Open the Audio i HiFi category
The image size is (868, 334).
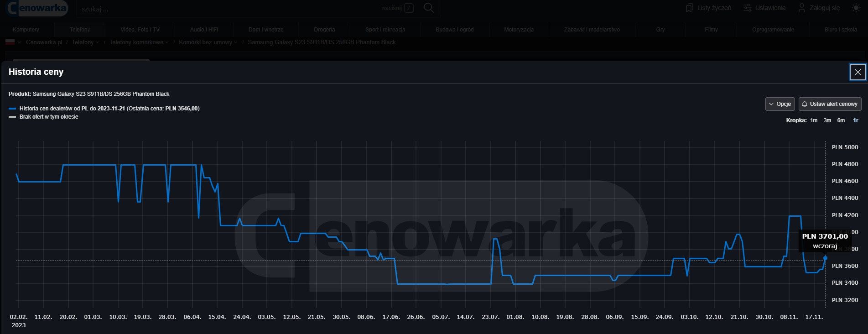(204, 30)
